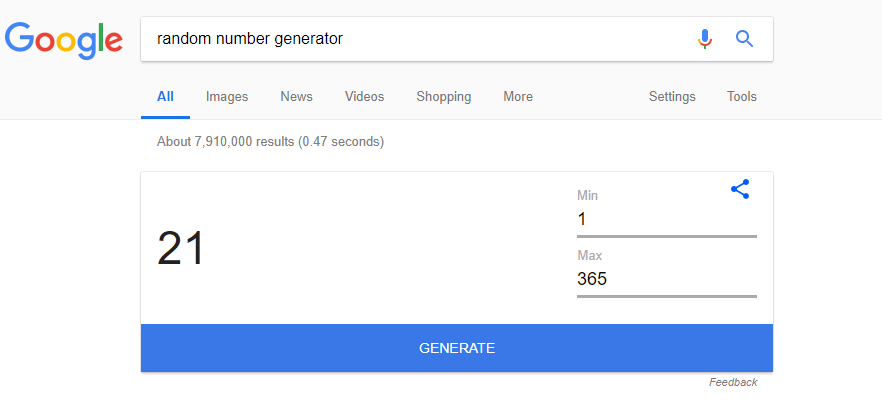Switch to Images results tab
This screenshot has width=882, height=410.
pyautogui.click(x=227, y=97)
